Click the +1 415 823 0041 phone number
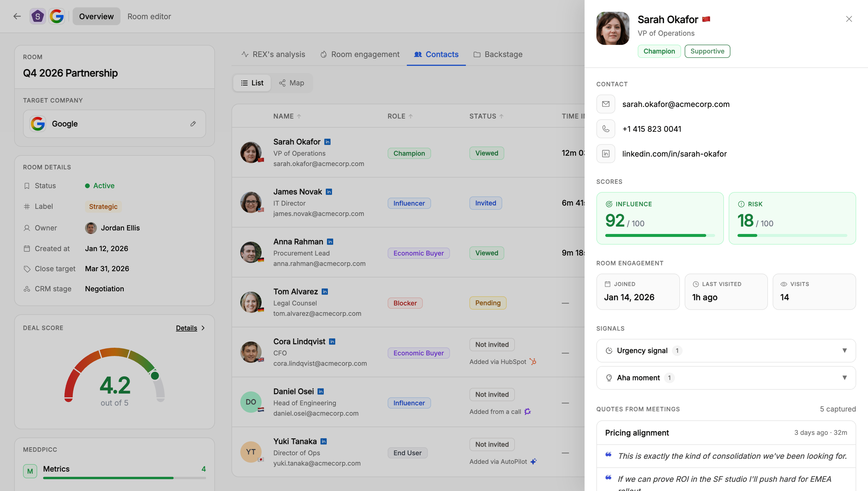Viewport: 868px width, 491px height. (652, 129)
